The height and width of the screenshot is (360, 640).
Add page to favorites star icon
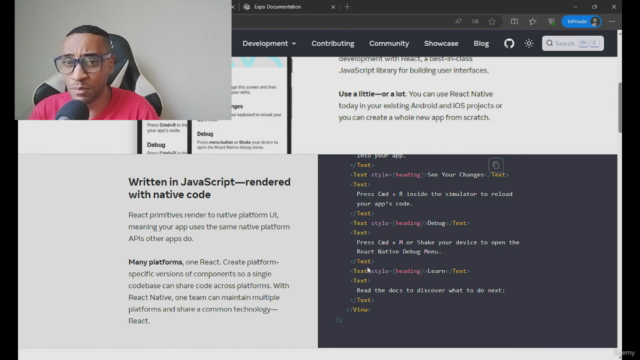[x=492, y=22]
